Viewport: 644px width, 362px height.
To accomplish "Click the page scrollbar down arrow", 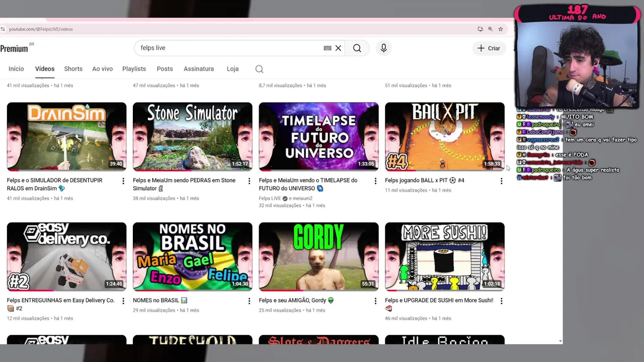I will click(x=560, y=341).
